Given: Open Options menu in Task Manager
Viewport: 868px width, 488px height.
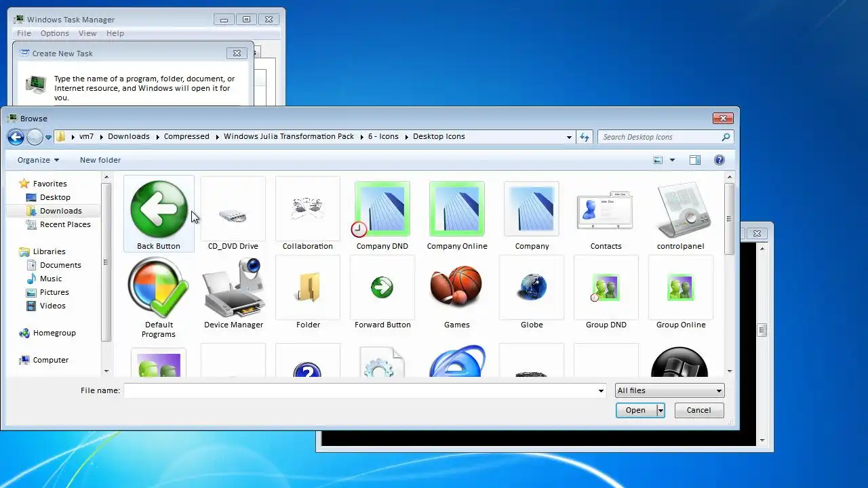Looking at the screenshot, I should click(54, 33).
